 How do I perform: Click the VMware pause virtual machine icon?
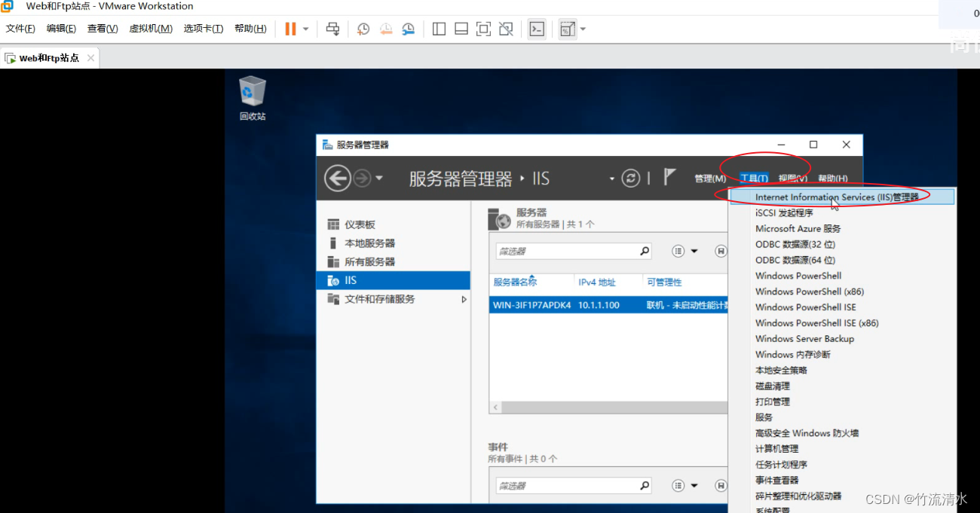point(290,29)
